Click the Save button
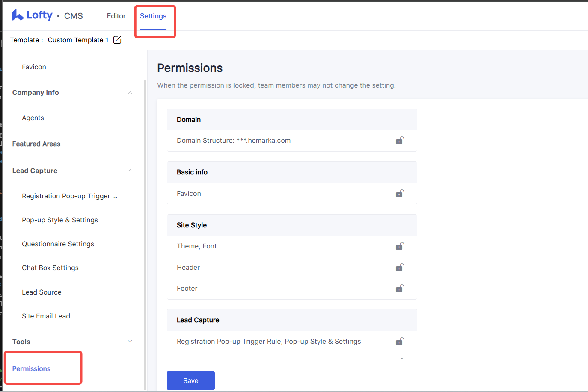The height and width of the screenshot is (392, 588). tap(191, 380)
